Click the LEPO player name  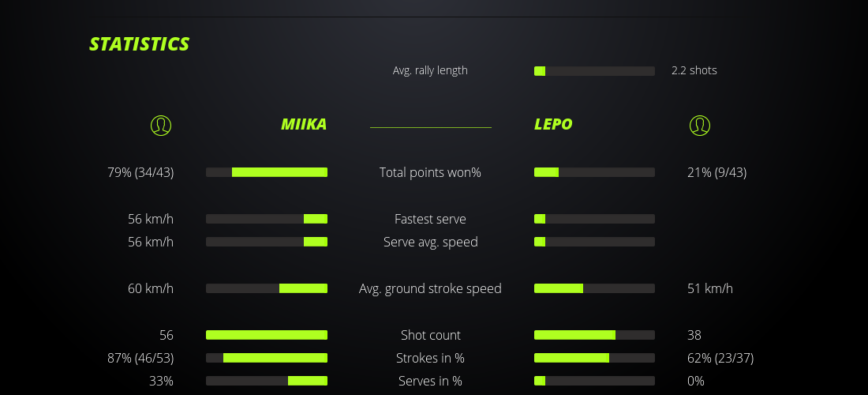click(553, 125)
